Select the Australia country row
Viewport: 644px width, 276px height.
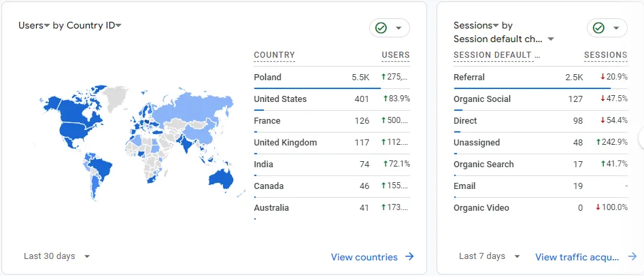(x=332, y=208)
